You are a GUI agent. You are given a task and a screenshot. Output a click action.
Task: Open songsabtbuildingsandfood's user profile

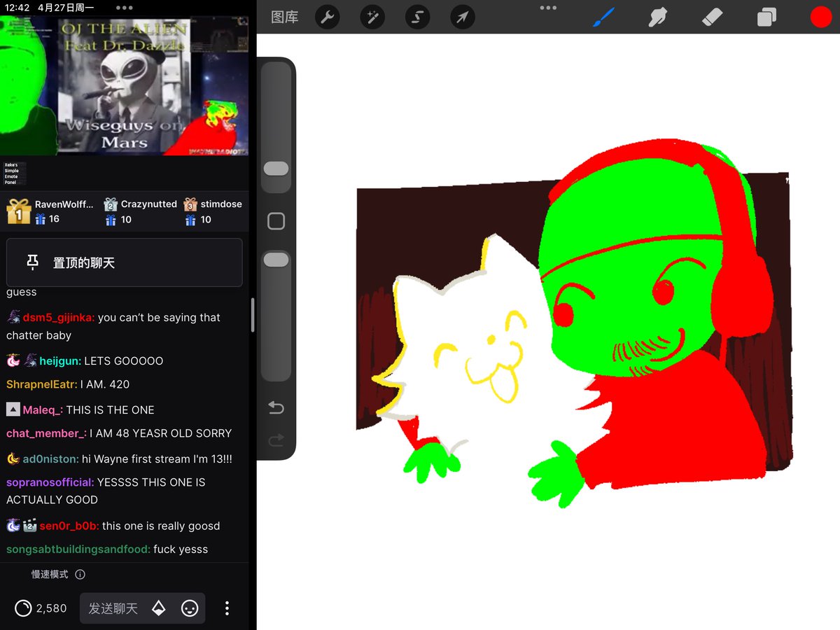pos(78,549)
